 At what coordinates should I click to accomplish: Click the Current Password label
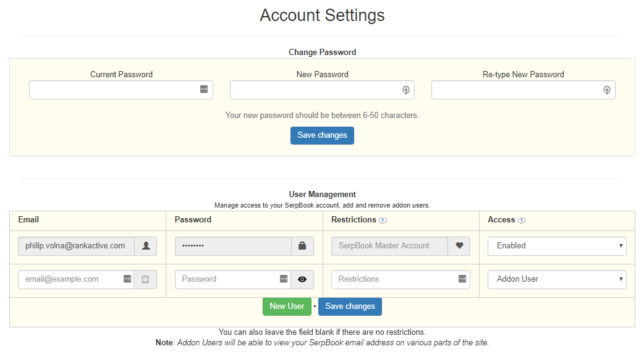(x=121, y=74)
